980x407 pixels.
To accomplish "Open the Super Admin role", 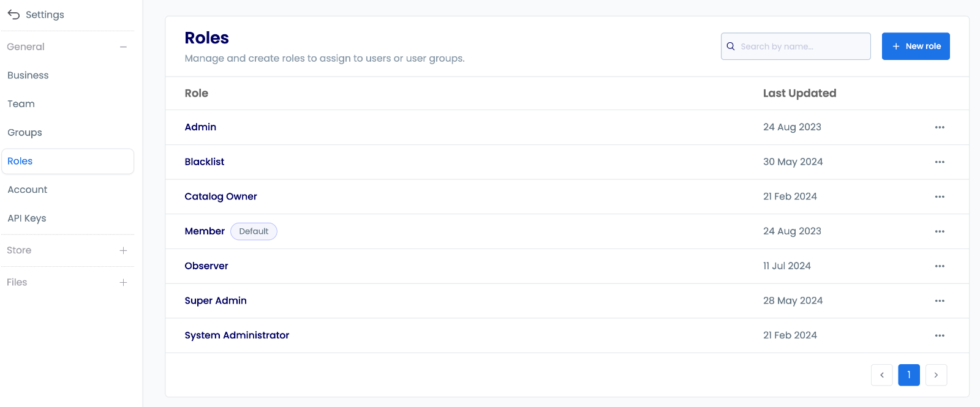I will (216, 301).
